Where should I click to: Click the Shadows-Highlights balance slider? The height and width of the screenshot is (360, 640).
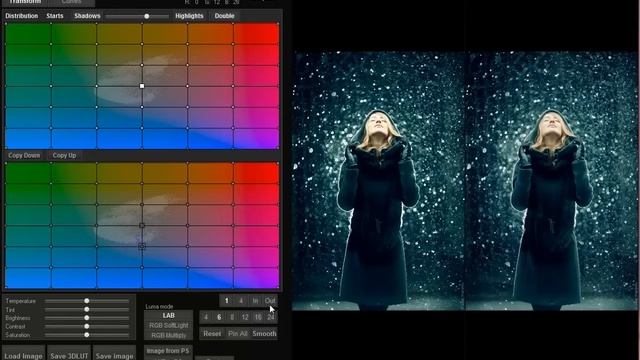pyautogui.click(x=137, y=16)
